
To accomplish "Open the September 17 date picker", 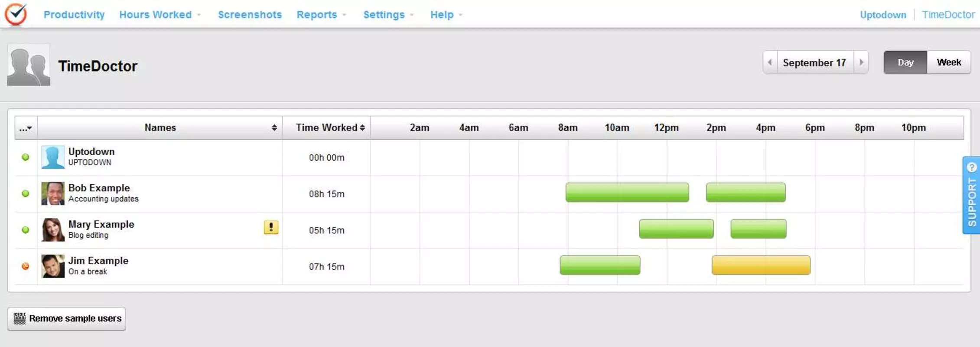I will 814,63.
